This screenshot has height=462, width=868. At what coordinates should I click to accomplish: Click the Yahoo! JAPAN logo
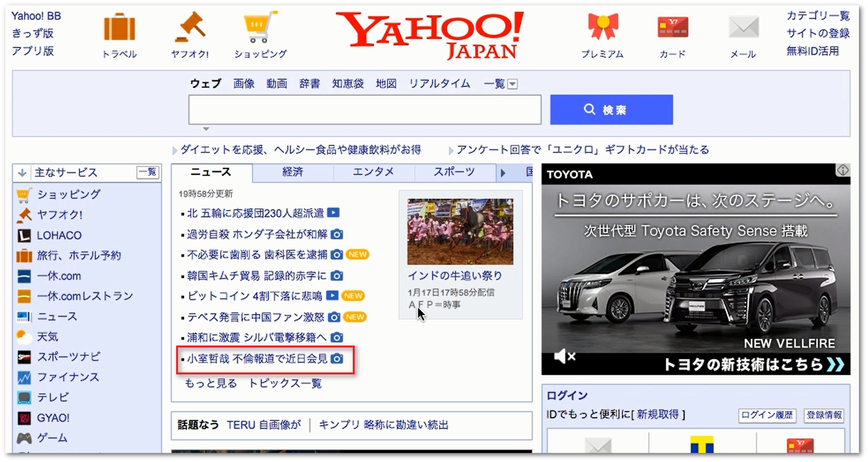pyautogui.click(x=430, y=35)
